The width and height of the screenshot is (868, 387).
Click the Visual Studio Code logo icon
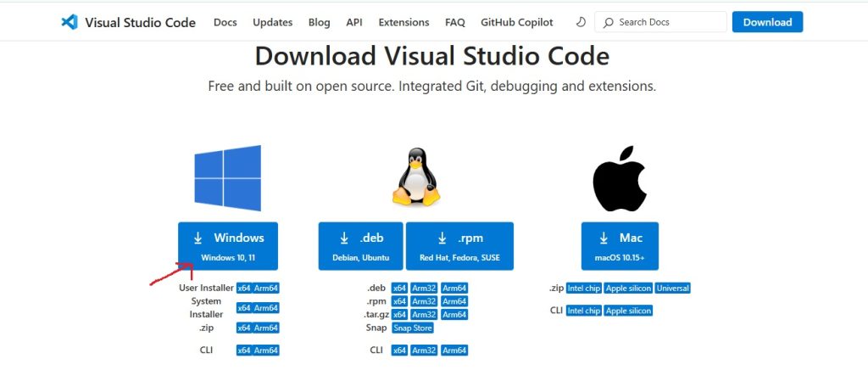(70, 22)
